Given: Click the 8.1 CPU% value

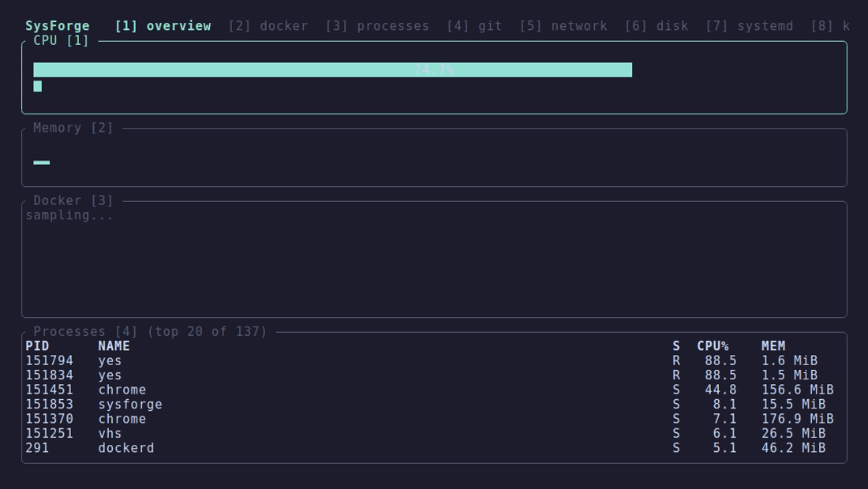Looking at the screenshot, I should (724, 405).
